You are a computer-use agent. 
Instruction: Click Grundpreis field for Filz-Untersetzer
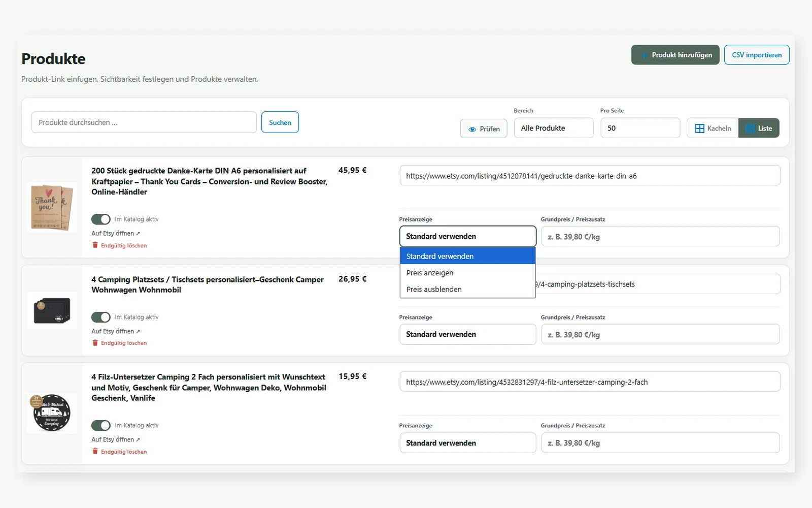tap(660, 443)
